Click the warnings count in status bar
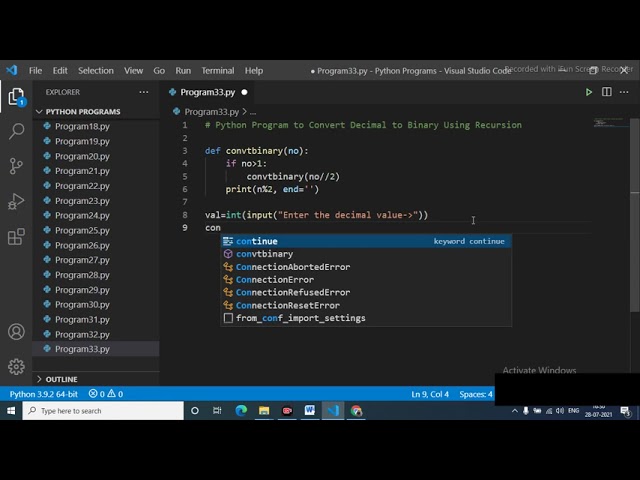 coord(115,394)
